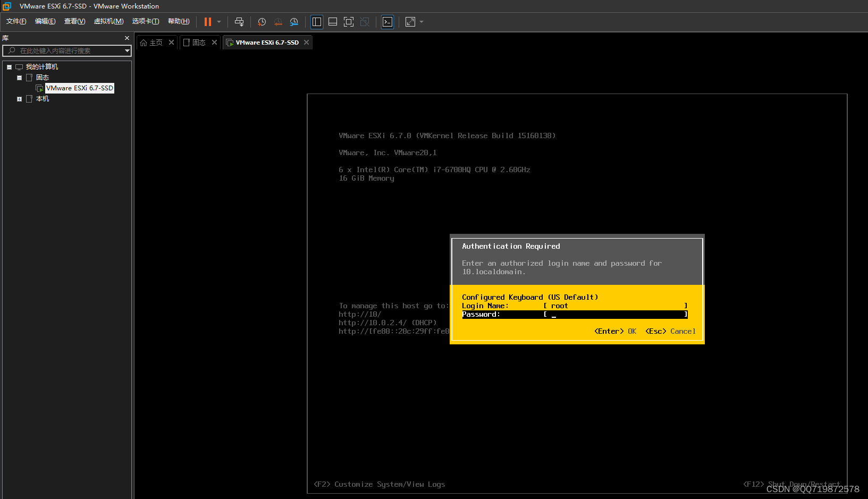Click the home icon on the 主页 tab
The height and width of the screenshot is (499, 868).
click(x=144, y=43)
